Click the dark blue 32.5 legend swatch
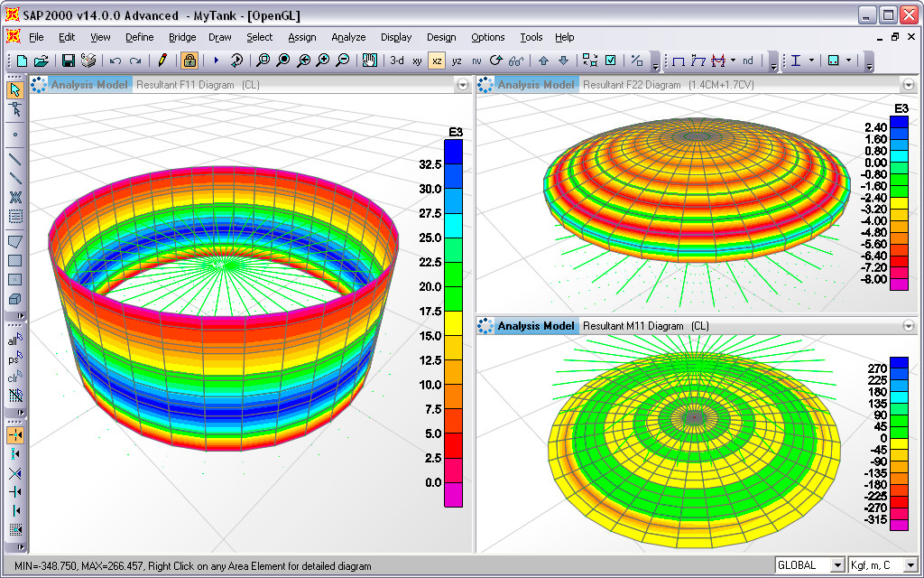 (x=455, y=151)
